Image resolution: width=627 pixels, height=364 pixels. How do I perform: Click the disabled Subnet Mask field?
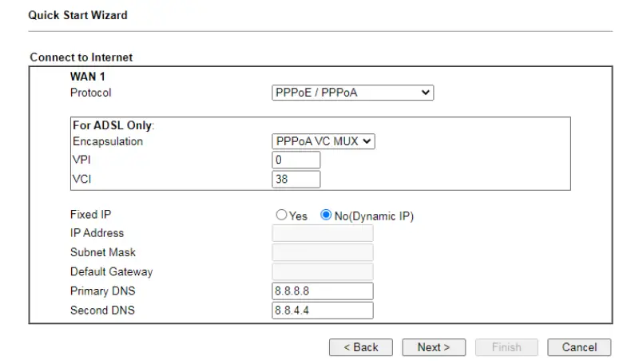(323, 252)
